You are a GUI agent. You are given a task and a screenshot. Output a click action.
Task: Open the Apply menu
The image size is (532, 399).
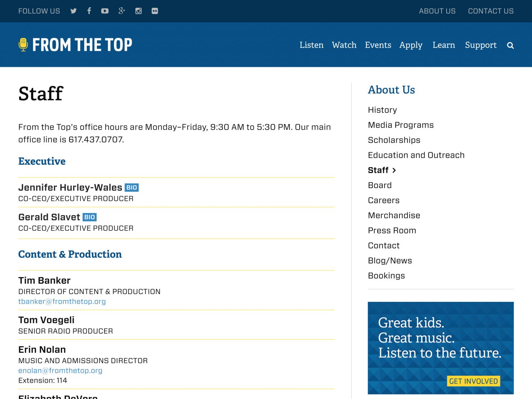click(411, 45)
